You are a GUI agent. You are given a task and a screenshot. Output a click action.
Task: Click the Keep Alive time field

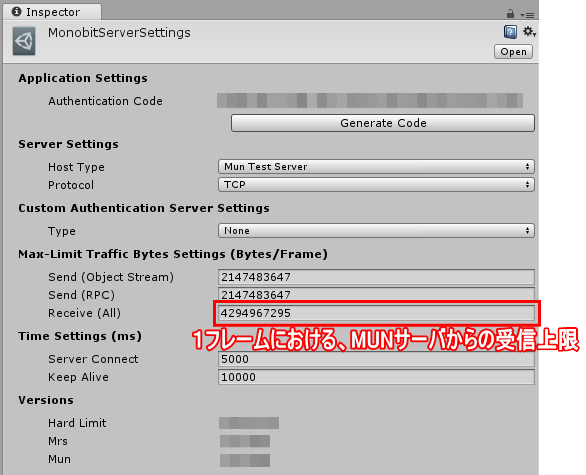tap(376, 377)
